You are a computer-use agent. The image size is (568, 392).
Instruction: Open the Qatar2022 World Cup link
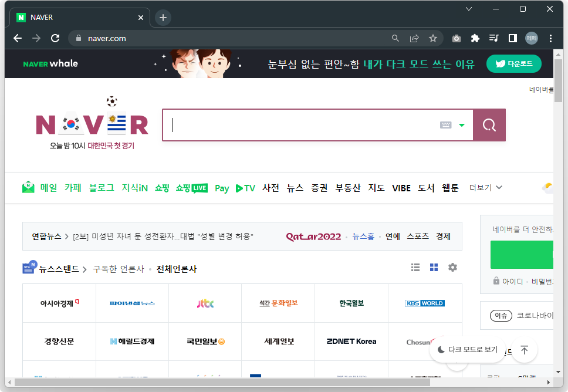[x=313, y=236]
